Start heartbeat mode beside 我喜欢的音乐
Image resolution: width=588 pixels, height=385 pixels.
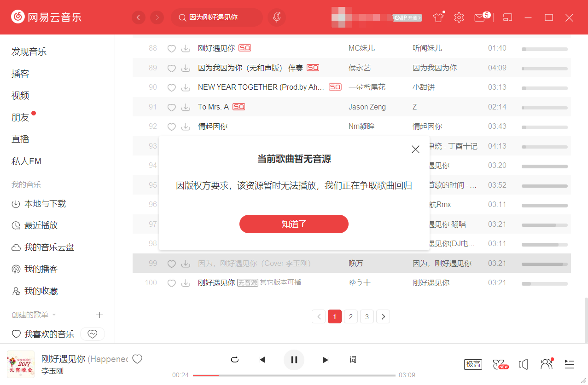pyautogui.click(x=93, y=334)
